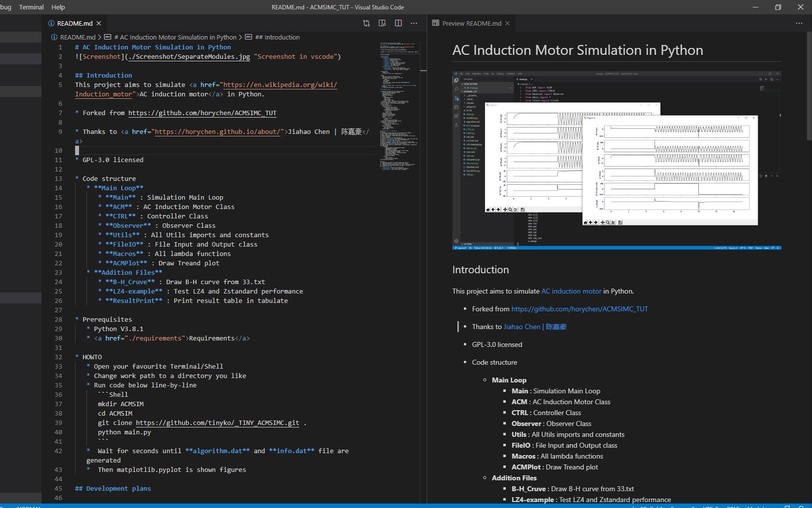
Task: Click 'Python V3.8.1' on editor line 29
Action: pos(119,329)
